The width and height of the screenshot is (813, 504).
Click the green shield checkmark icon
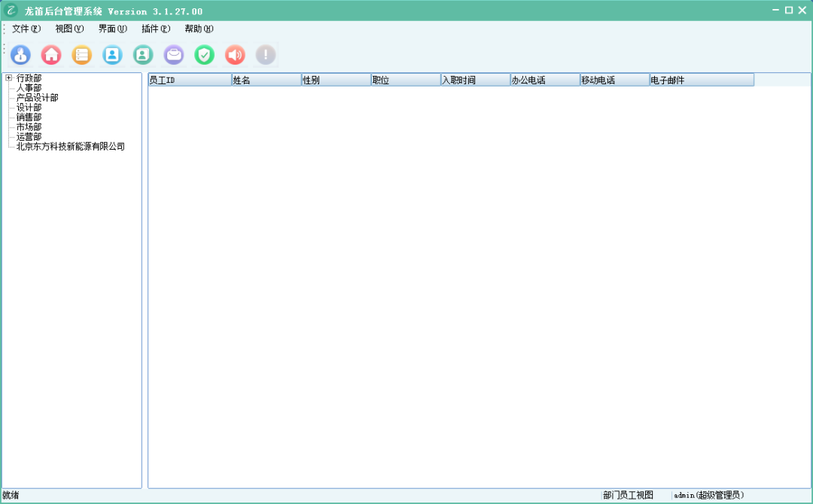point(205,55)
